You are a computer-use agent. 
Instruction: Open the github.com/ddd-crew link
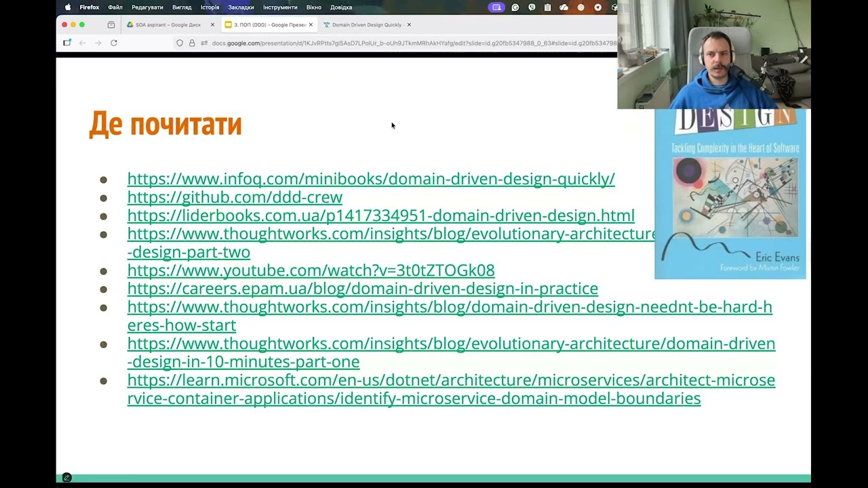[235, 197]
